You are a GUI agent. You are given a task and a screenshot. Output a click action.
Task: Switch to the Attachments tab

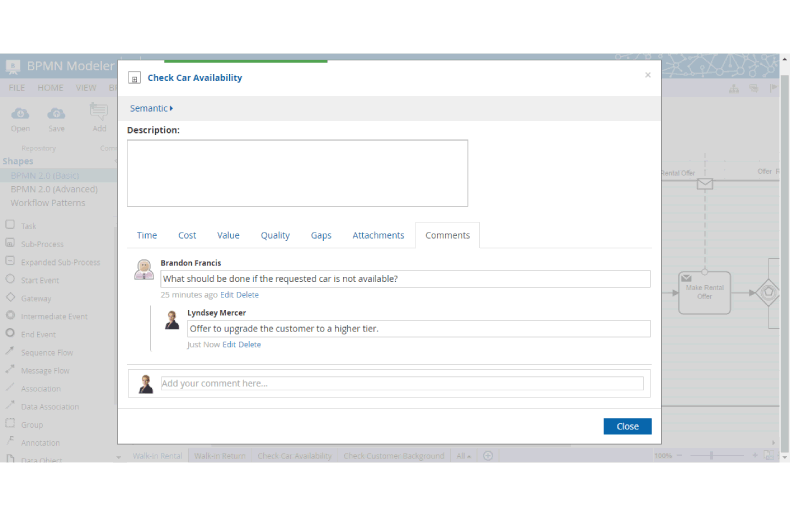pyautogui.click(x=378, y=236)
